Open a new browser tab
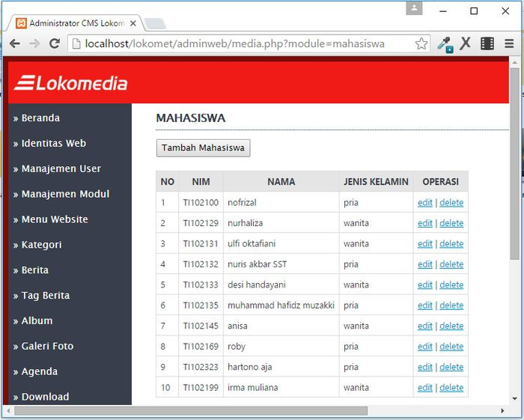 155,24
